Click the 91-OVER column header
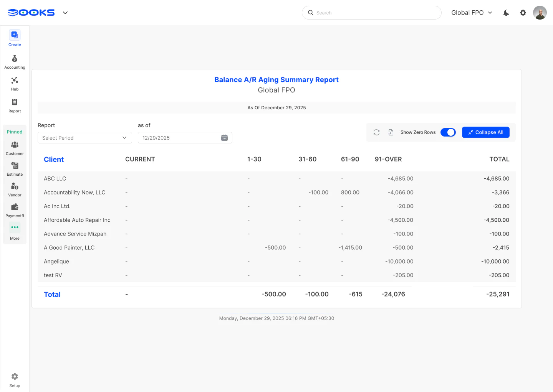The image size is (553, 392). pyautogui.click(x=388, y=159)
